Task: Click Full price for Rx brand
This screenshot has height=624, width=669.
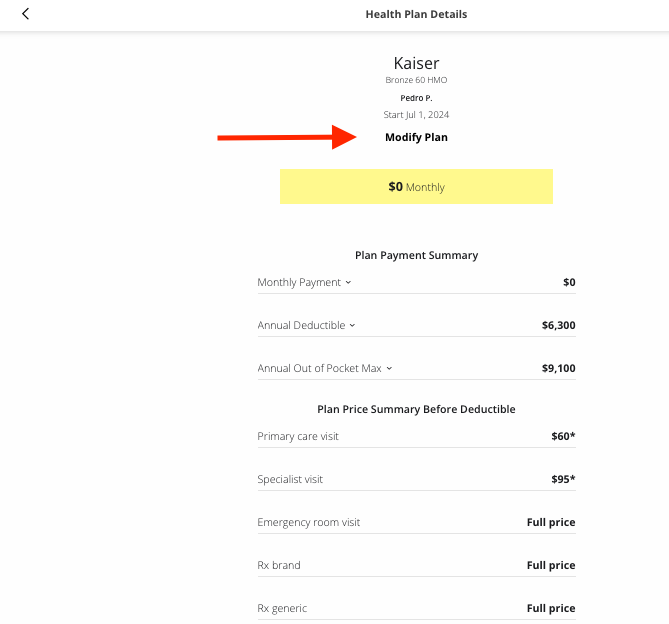Action: tap(551, 566)
